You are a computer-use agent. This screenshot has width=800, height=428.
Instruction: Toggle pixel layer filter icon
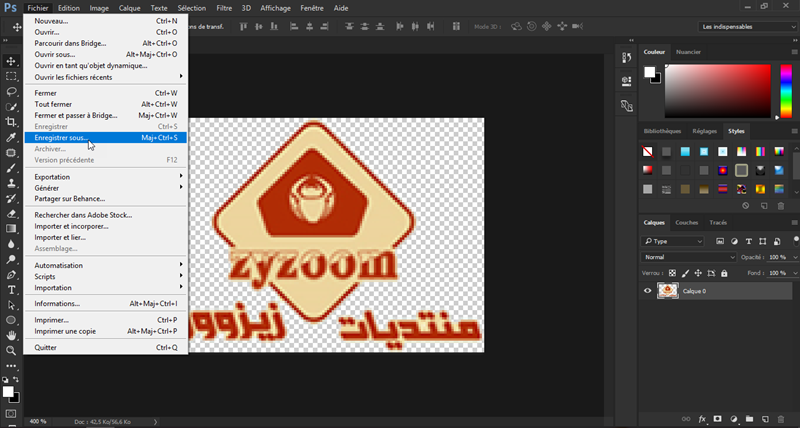click(720, 241)
